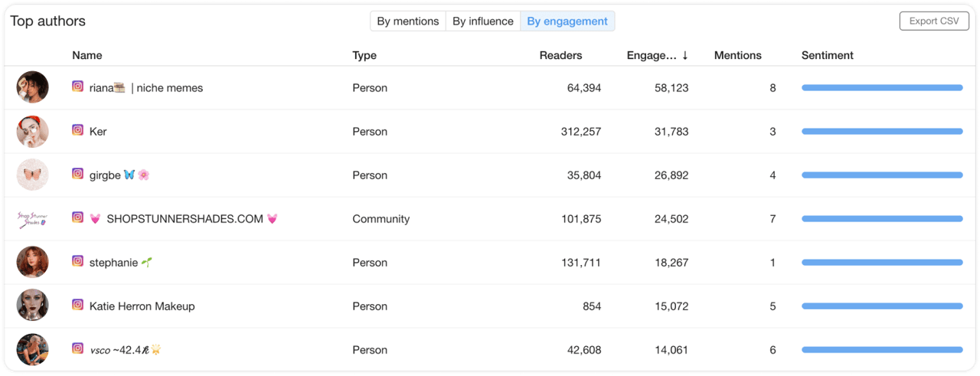
Task: Open Ker's profile avatar
Action: click(33, 132)
